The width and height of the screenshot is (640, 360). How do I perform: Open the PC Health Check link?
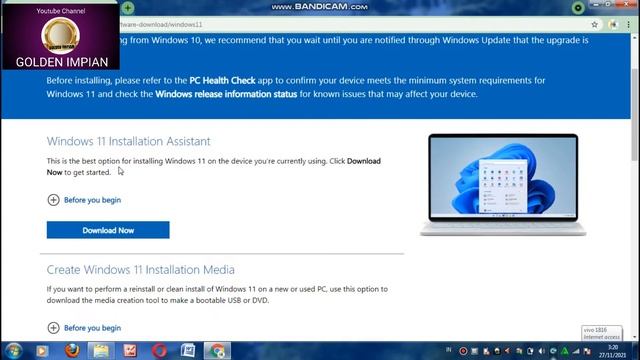[222, 80]
